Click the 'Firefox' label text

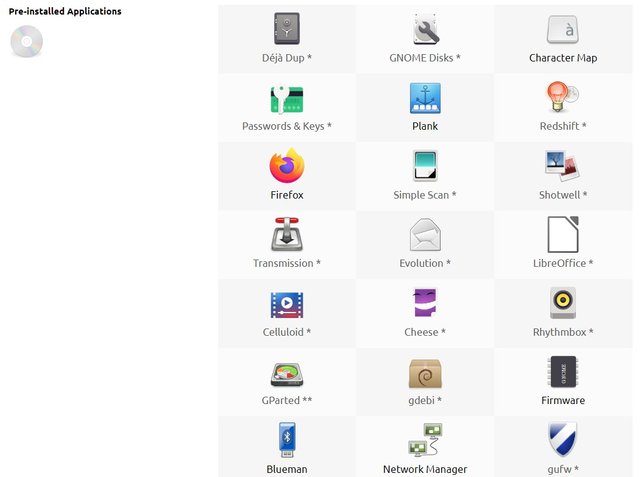pos(287,195)
